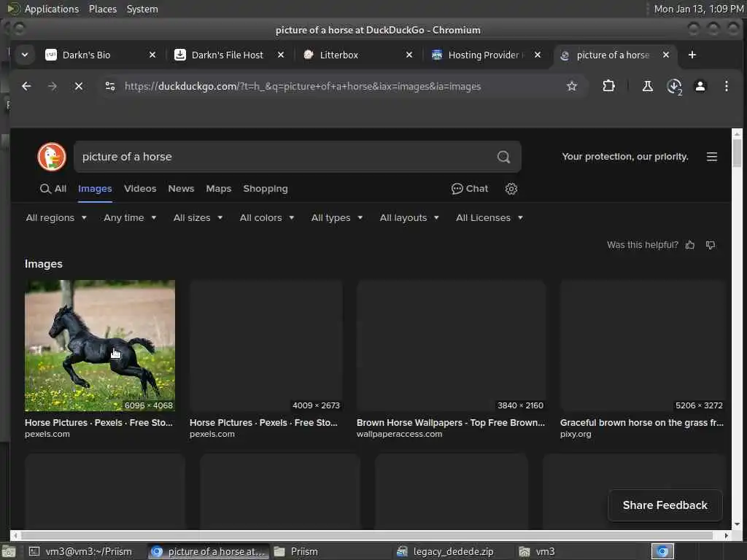Expand the All layouts filter
This screenshot has width=747, height=560.
[x=409, y=217]
